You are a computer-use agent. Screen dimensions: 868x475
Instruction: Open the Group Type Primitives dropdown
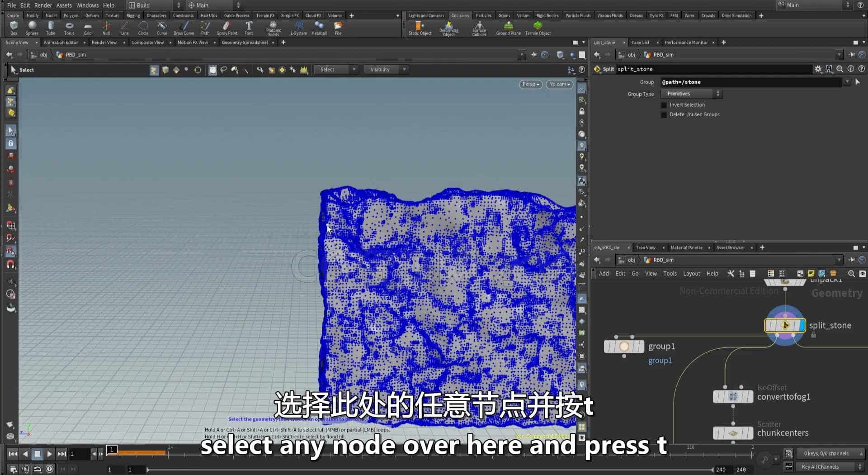[691, 94]
